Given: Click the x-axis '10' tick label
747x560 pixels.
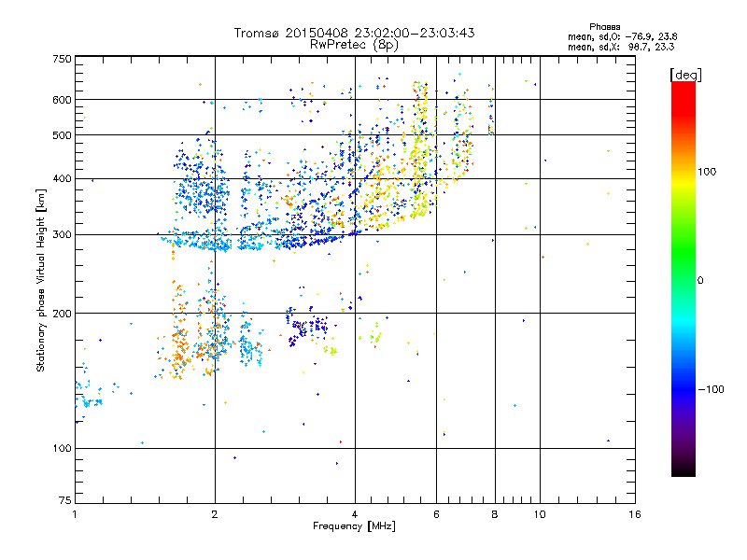Looking at the screenshot, I should (x=540, y=514).
